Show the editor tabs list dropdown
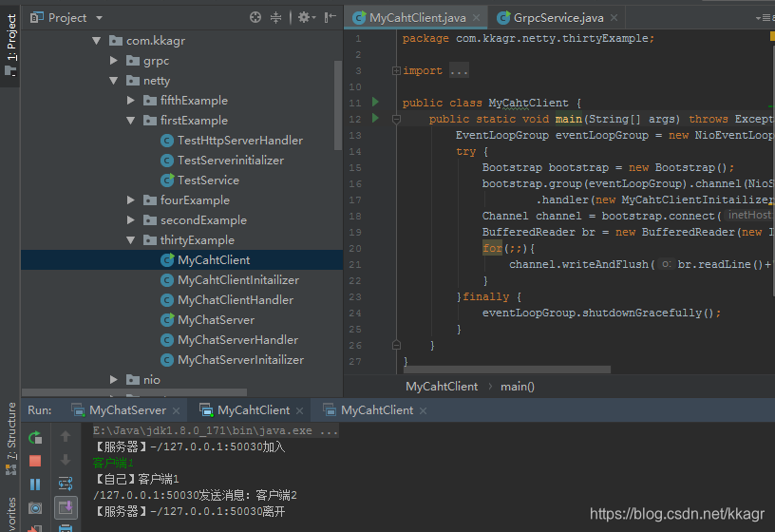The height and width of the screenshot is (532, 775). (765, 18)
